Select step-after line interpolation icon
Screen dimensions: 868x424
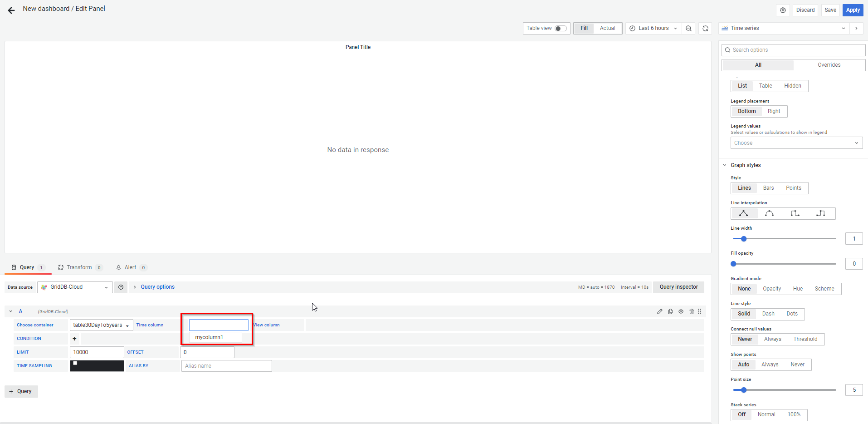[820, 213]
